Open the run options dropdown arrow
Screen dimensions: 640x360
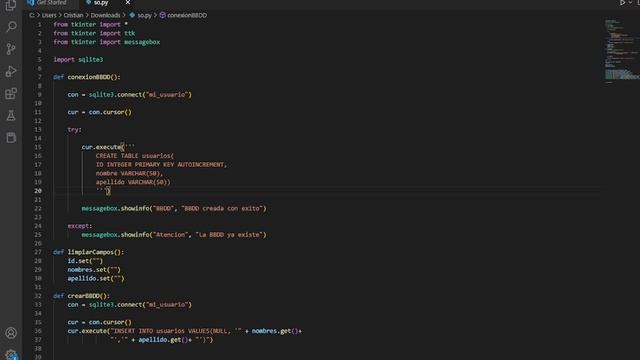630,3
